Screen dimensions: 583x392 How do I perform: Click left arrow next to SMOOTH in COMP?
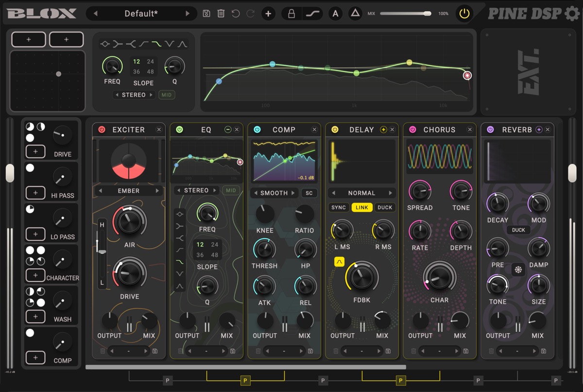click(x=256, y=193)
